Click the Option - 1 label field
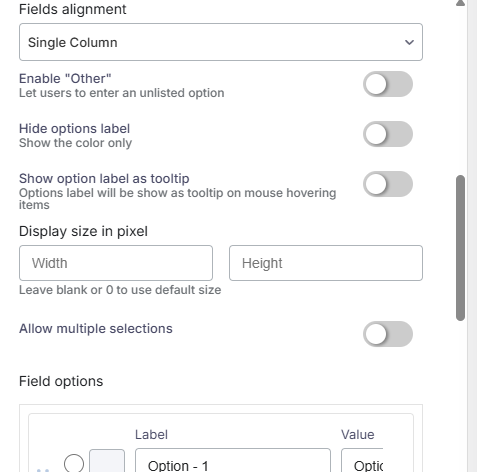This screenshot has height=472, width=477. point(233,461)
